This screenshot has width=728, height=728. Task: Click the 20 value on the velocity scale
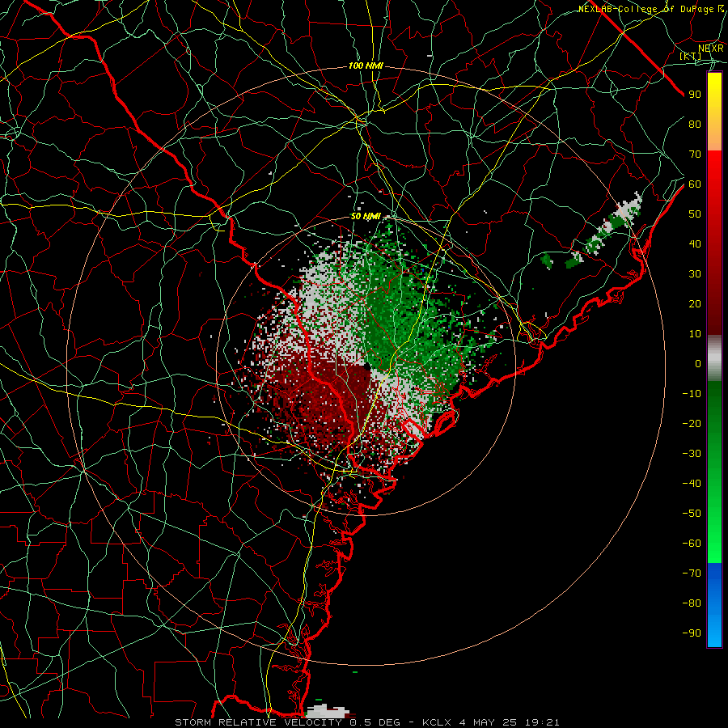point(695,303)
